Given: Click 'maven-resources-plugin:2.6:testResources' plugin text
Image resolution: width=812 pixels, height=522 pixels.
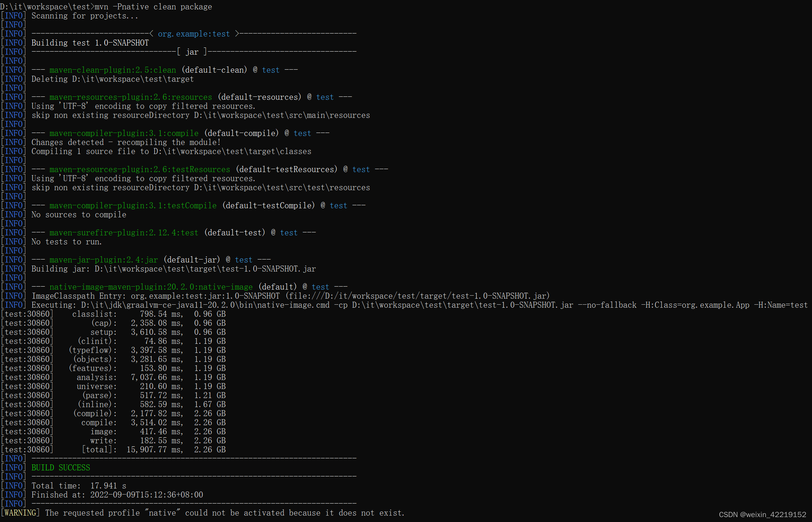Looking at the screenshot, I should coord(140,169).
